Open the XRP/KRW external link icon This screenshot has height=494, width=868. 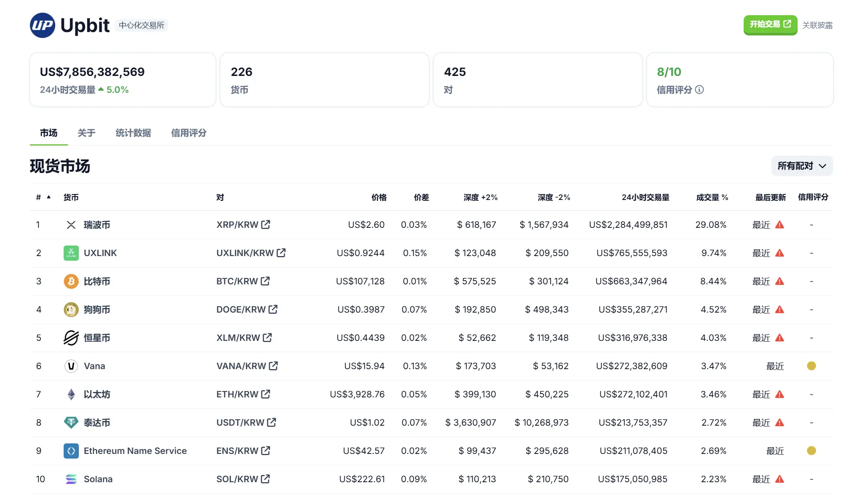click(265, 224)
